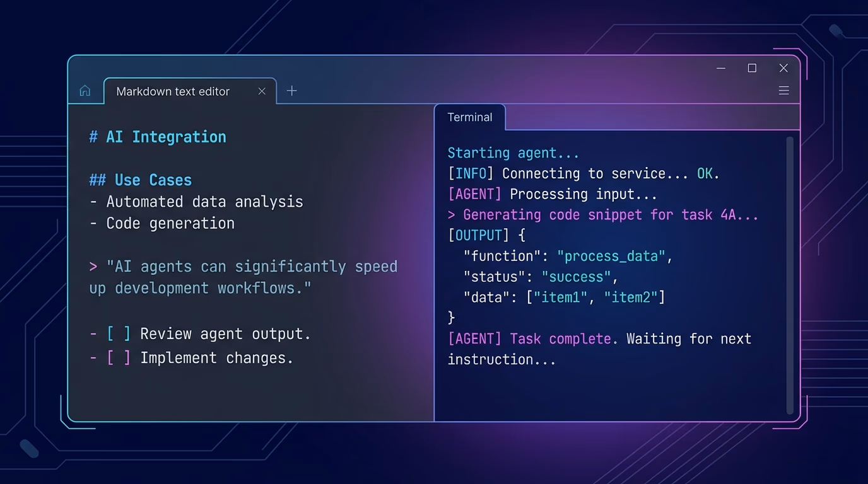Viewport: 868px width, 484px height.
Task: Close the Markdown text editor tab
Action: pos(262,91)
